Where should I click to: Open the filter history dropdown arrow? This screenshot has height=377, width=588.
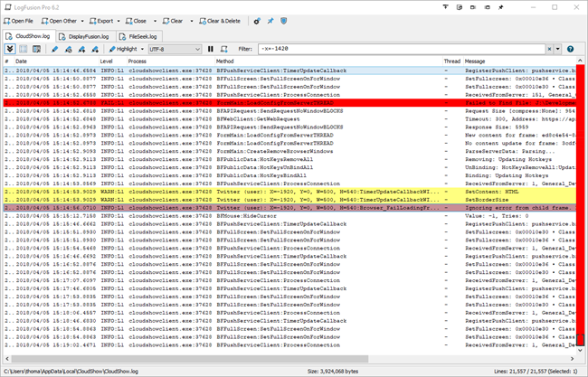pyautogui.click(x=557, y=49)
